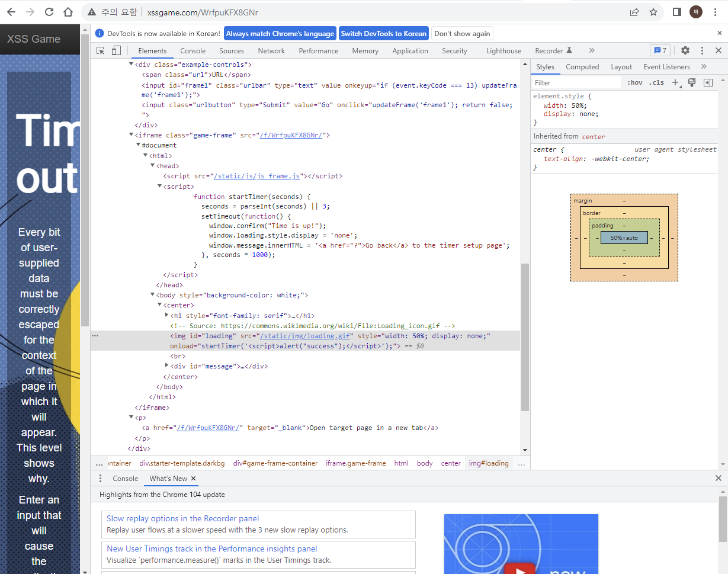Open the Performance tab
The height and width of the screenshot is (574, 728).
[x=319, y=51]
